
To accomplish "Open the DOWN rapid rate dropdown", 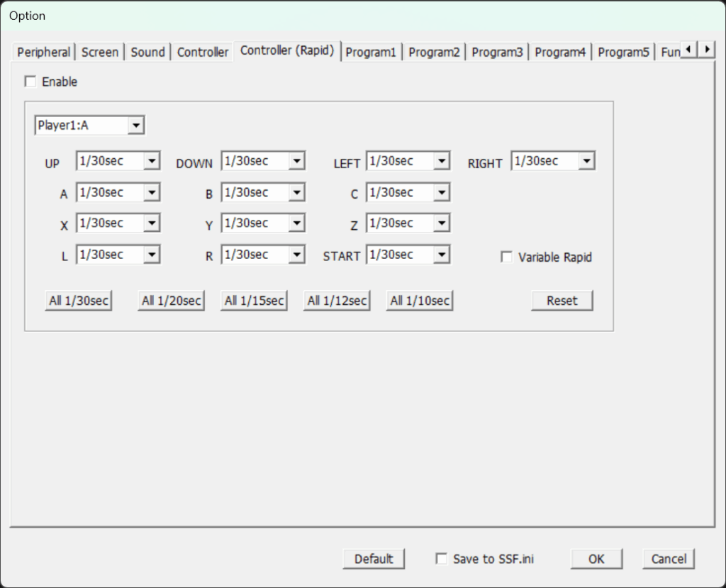I will click(297, 162).
